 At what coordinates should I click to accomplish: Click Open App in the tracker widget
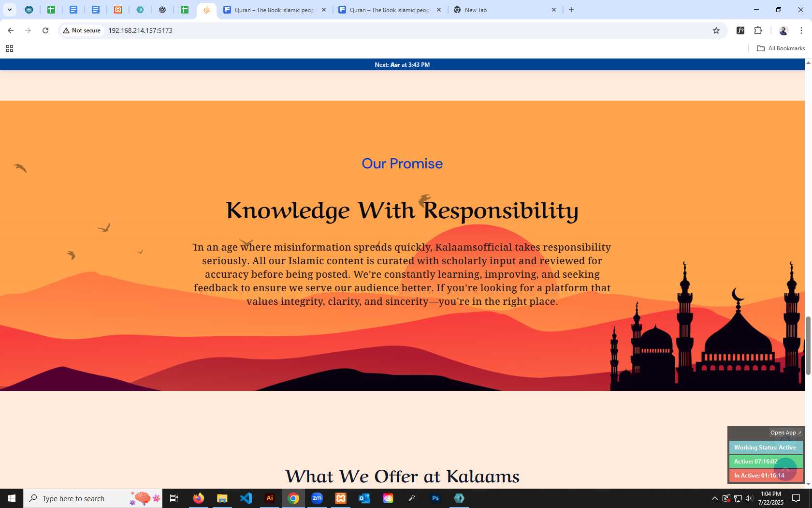tap(785, 433)
